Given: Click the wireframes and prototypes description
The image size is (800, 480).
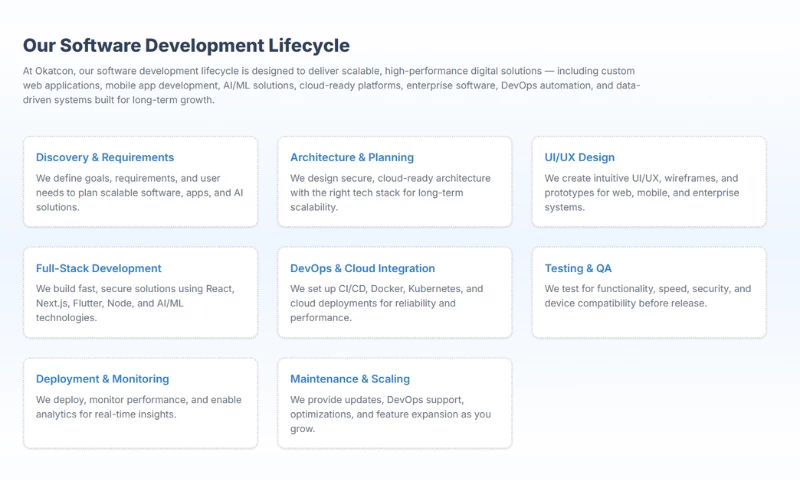Looking at the screenshot, I should point(641,193).
